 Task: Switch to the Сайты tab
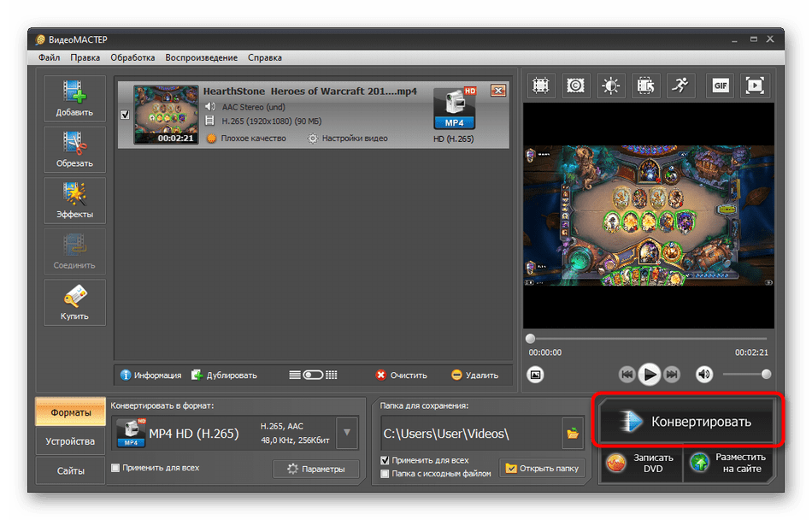pos(70,470)
